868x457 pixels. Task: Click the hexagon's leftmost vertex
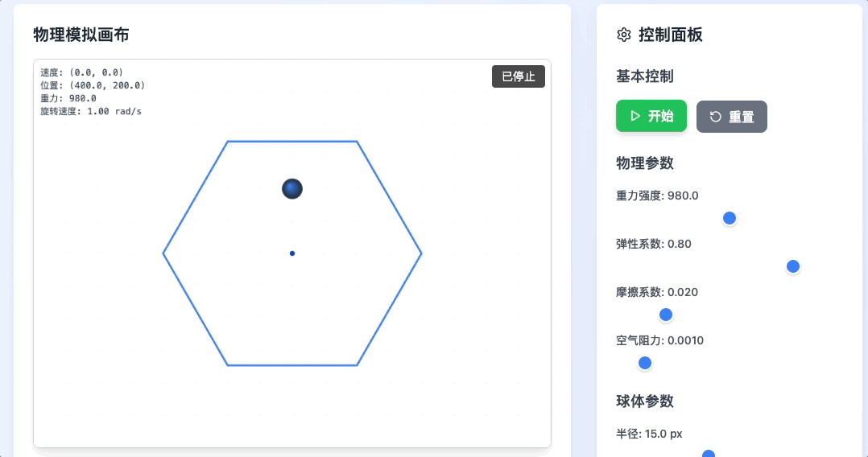(163, 253)
